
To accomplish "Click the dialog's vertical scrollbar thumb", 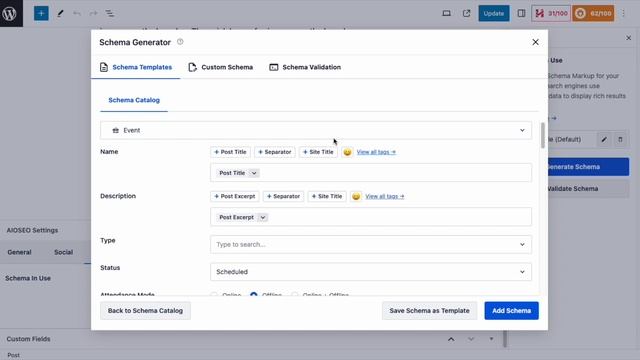I will click(x=542, y=135).
